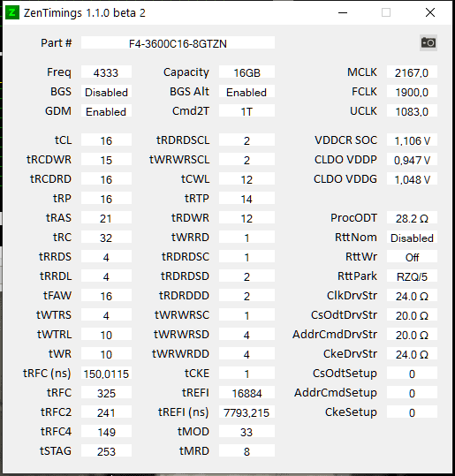455x476 pixels.
Task: Click the tRFC2 value 241
Action: [106, 412]
